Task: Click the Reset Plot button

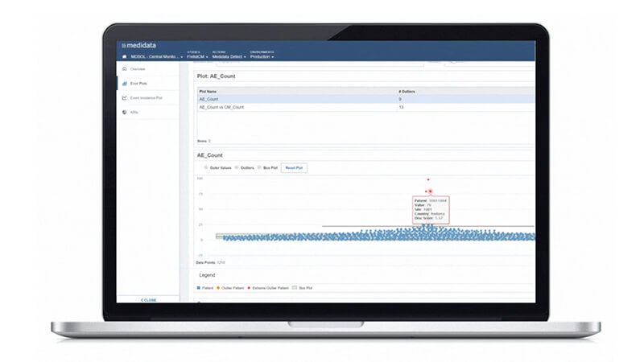Action: 294,168
